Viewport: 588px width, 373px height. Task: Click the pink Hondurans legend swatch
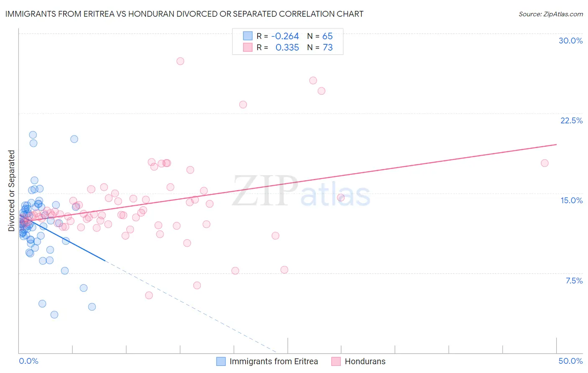(336, 361)
